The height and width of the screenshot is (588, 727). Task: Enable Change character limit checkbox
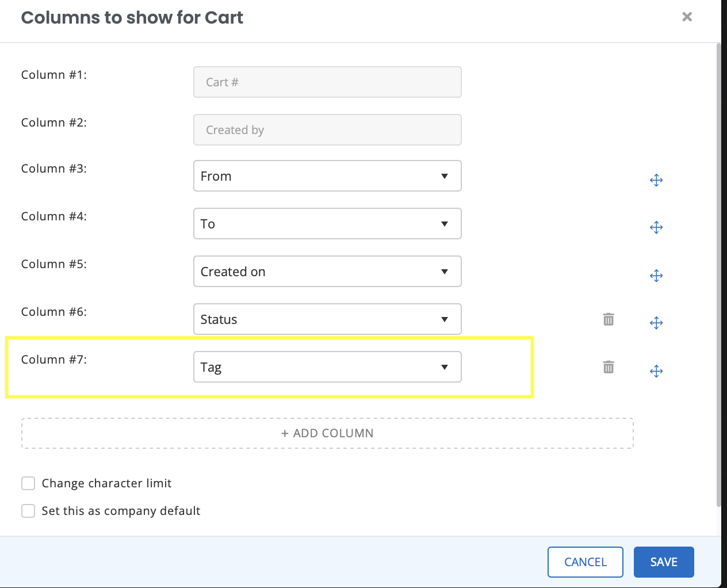[x=28, y=483]
